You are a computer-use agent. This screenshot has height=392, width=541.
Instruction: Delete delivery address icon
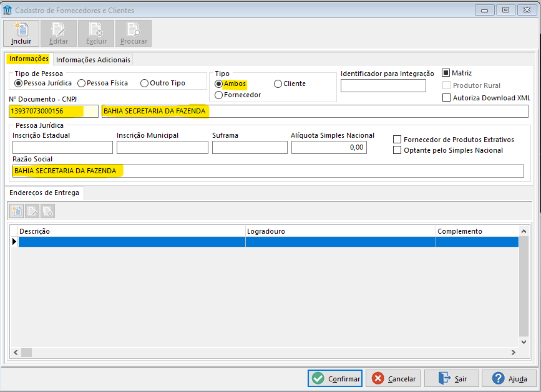click(x=47, y=211)
